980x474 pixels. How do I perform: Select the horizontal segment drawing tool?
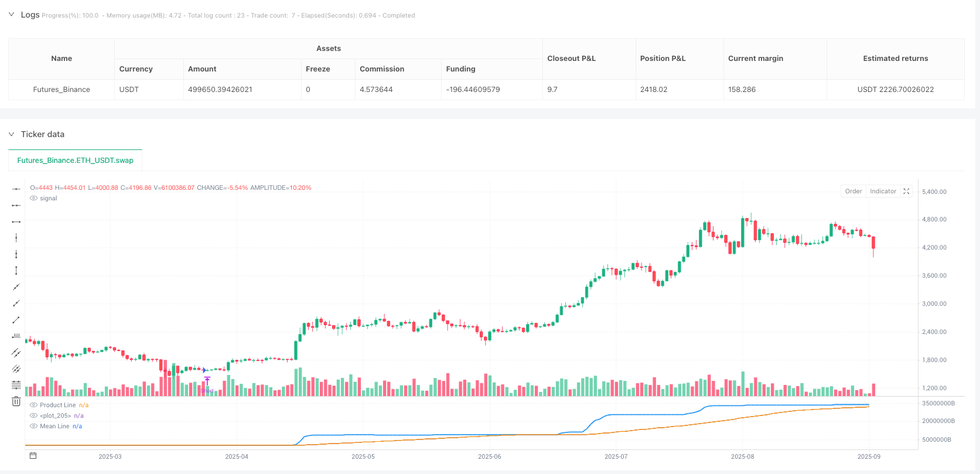pos(16,221)
